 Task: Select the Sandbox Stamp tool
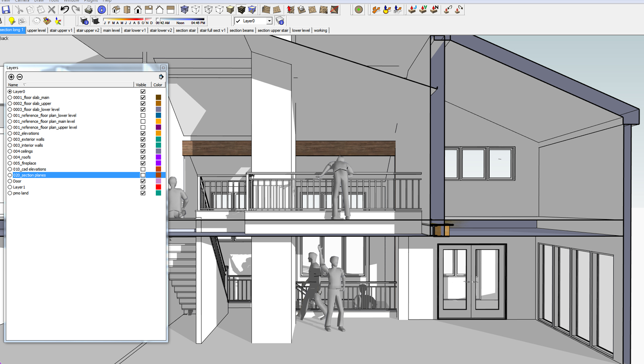click(301, 9)
